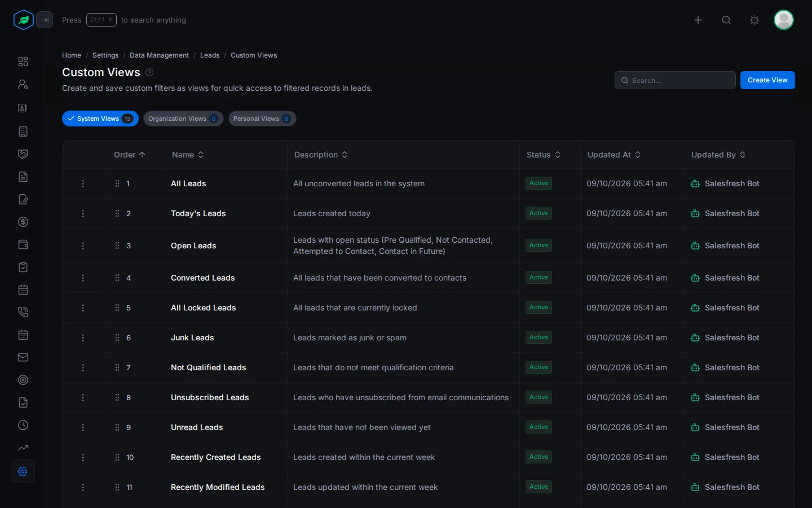
Task: Click the Create View button
Action: (x=767, y=80)
